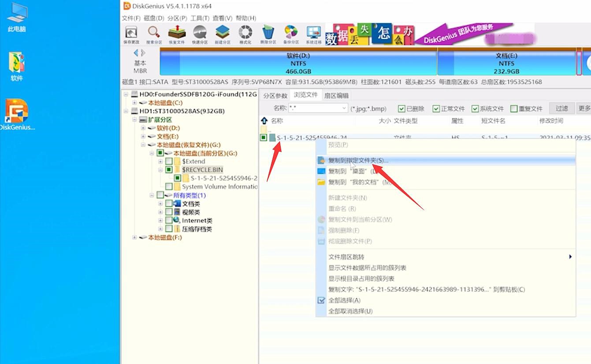Expand the 文档(E:) tree node
This screenshot has width=591, height=364.
[x=143, y=137]
